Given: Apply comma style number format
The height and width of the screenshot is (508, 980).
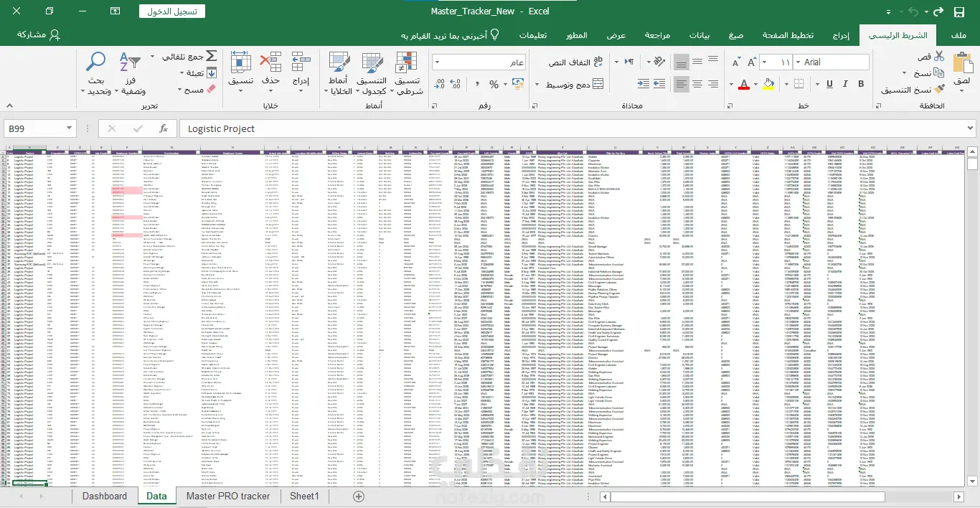Looking at the screenshot, I should pyautogui.click(x=477, y=84).
